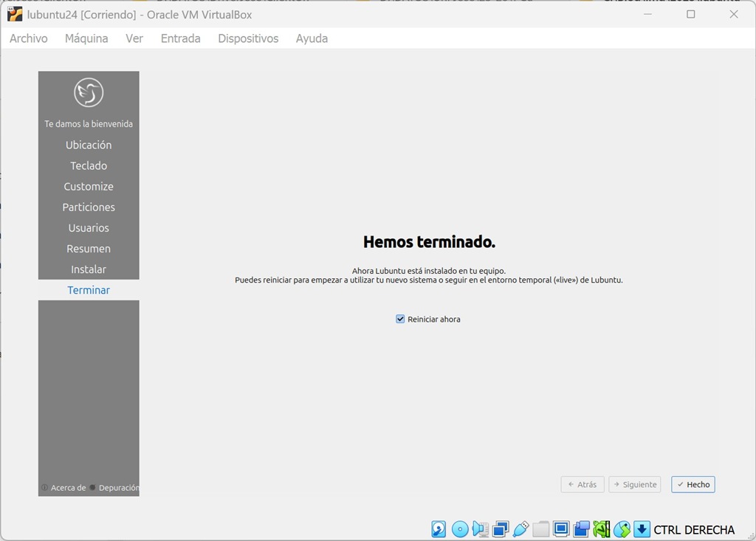This screenshot has width=756, height=541.
Task: Click the mouse integration icon
Action: [622, 529]
